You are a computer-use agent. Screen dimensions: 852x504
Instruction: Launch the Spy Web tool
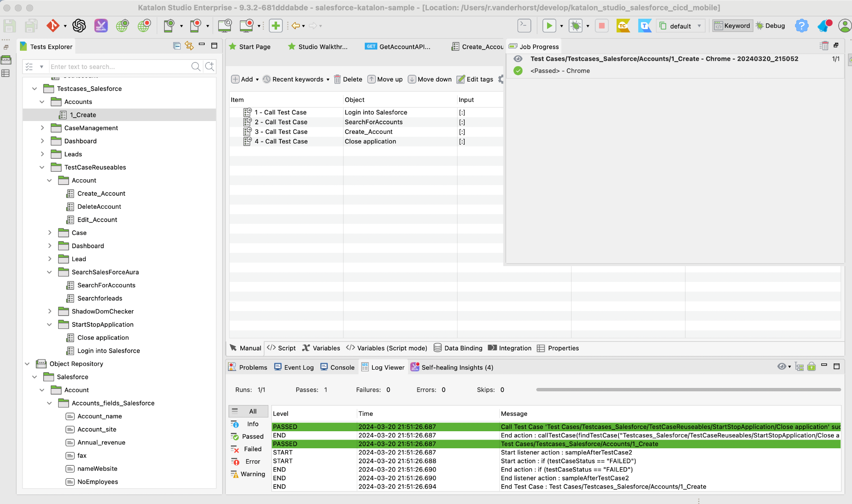pos(122,26)
